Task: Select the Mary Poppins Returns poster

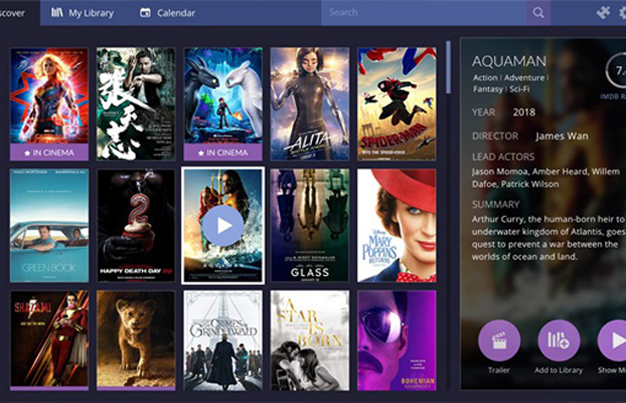Action: pos(397,226)
